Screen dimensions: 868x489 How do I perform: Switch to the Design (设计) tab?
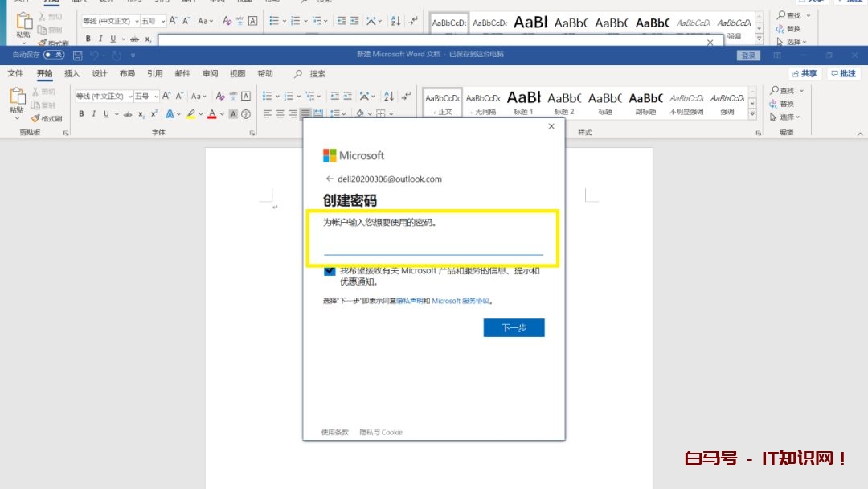pos(100,73)
